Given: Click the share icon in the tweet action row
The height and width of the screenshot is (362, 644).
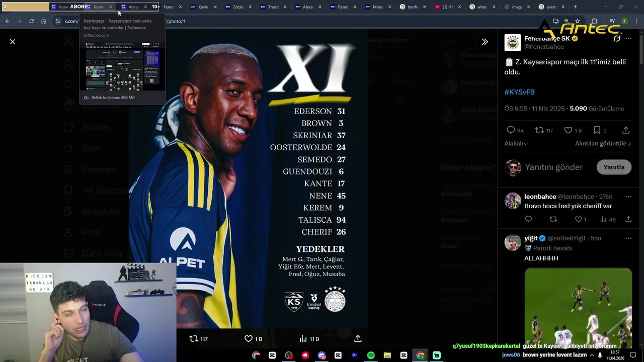Looking at the screenshot, I should click(x=626, y=130).
